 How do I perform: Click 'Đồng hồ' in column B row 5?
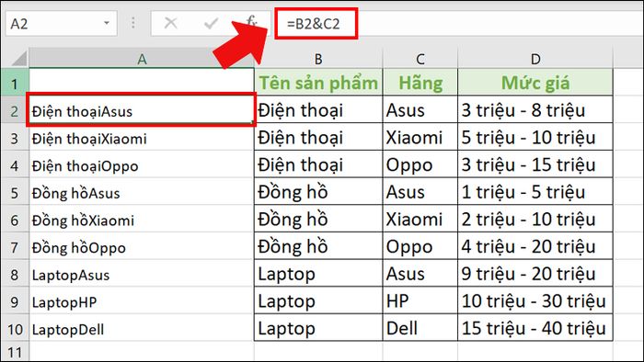318,192
